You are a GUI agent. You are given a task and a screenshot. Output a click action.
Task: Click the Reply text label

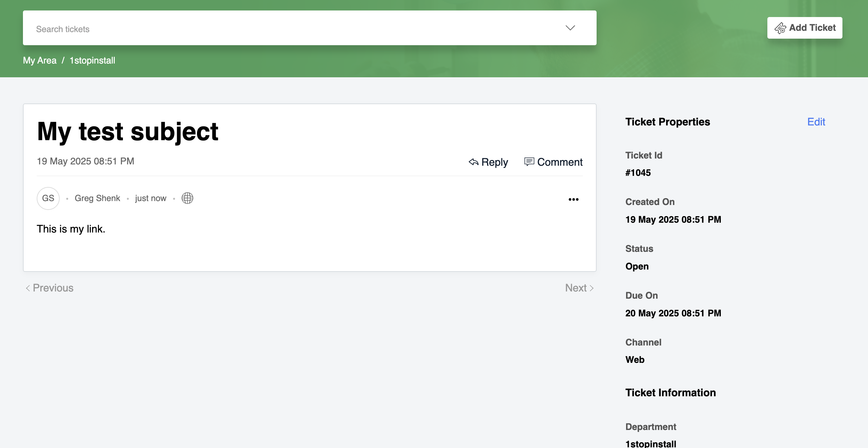click(494, 162)
